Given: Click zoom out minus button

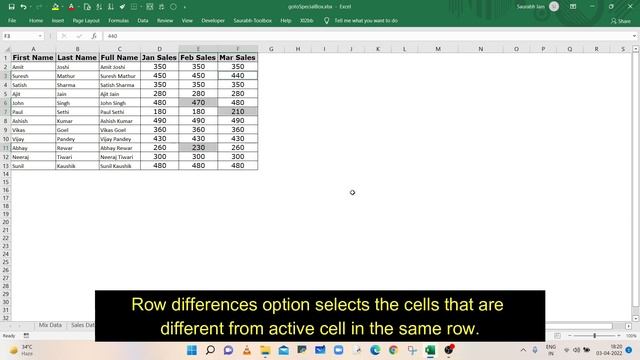Looking at the screenshot, I should click(570, 336).
